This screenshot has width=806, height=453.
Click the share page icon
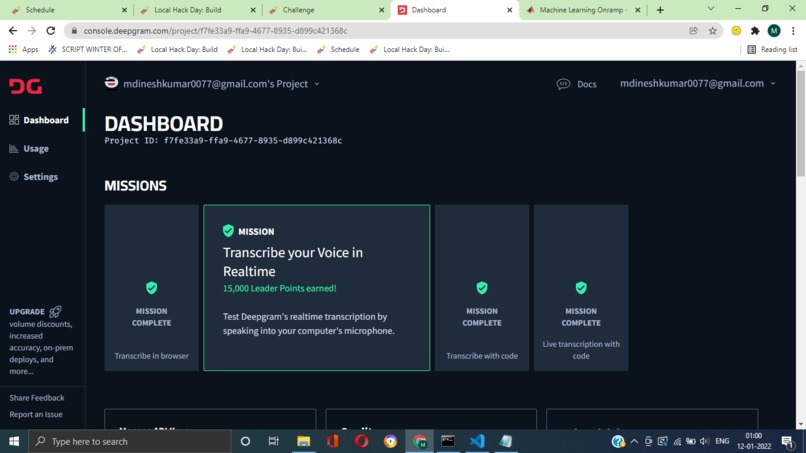coord(693,31)
